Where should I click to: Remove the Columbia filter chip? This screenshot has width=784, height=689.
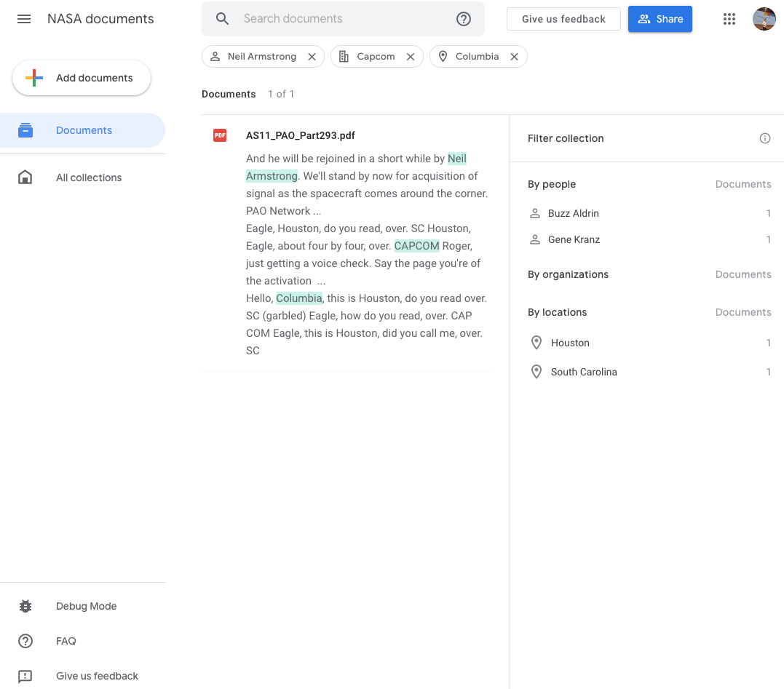(x=514, y=57)
